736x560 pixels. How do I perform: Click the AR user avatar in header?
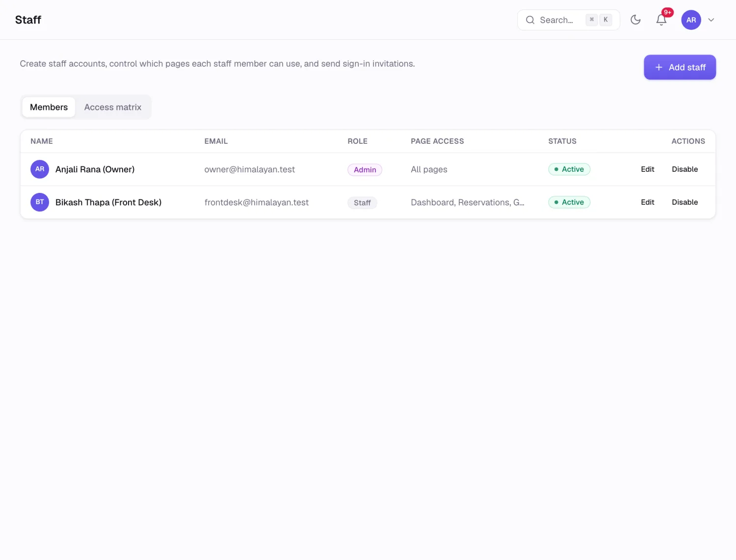coord(691,20)
